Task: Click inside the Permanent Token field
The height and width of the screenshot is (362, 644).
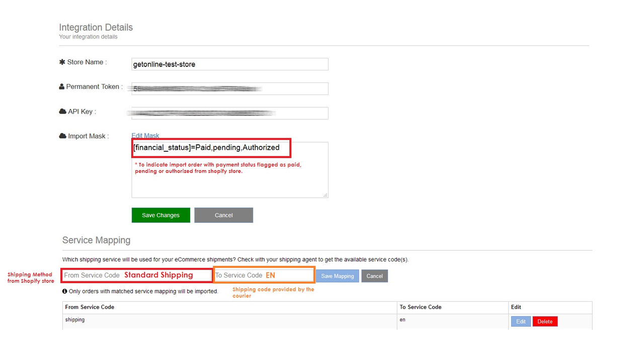Action: (229, 88)
